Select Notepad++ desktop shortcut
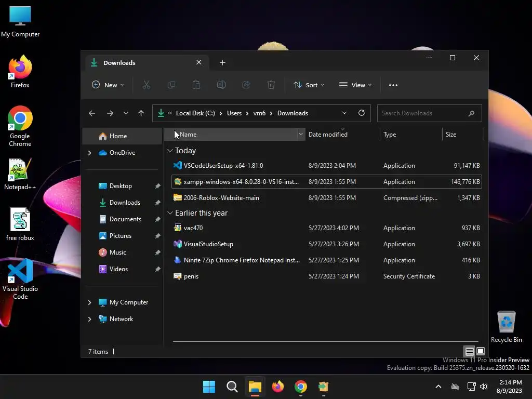Viewport: 532px width, 399px height. pos(20,174)
